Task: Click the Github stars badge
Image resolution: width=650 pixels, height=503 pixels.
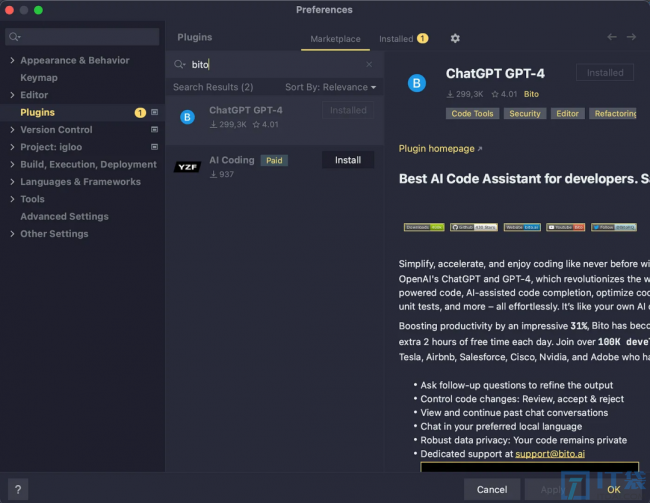Action: pyautogui.click(x=474, y=227)
